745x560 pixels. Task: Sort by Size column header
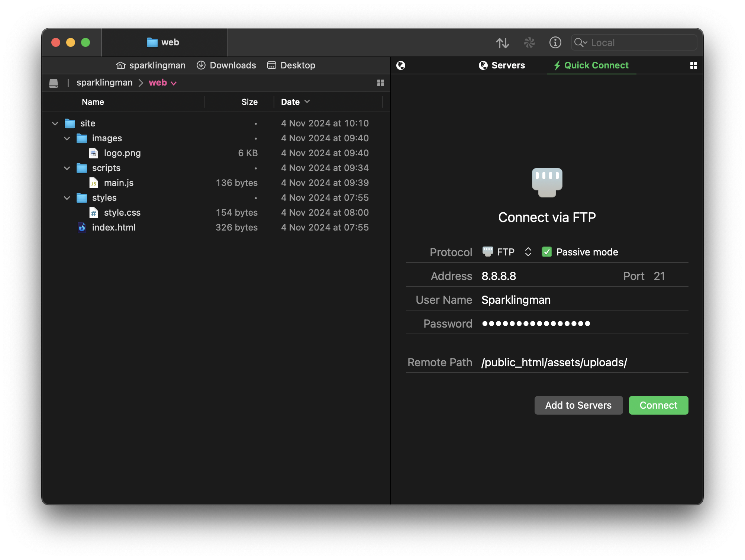(249, 102)
